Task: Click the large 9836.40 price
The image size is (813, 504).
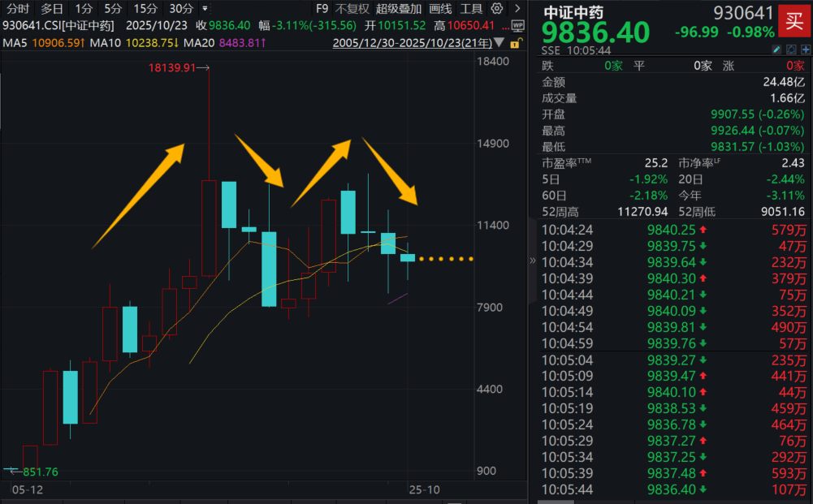Action: 595,32
